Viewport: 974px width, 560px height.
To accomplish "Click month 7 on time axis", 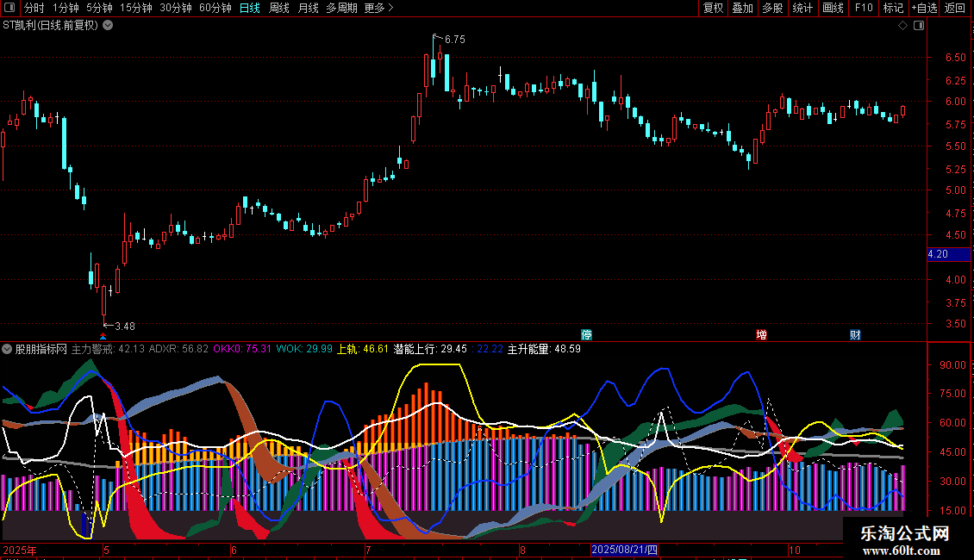I will coord(368,550).
